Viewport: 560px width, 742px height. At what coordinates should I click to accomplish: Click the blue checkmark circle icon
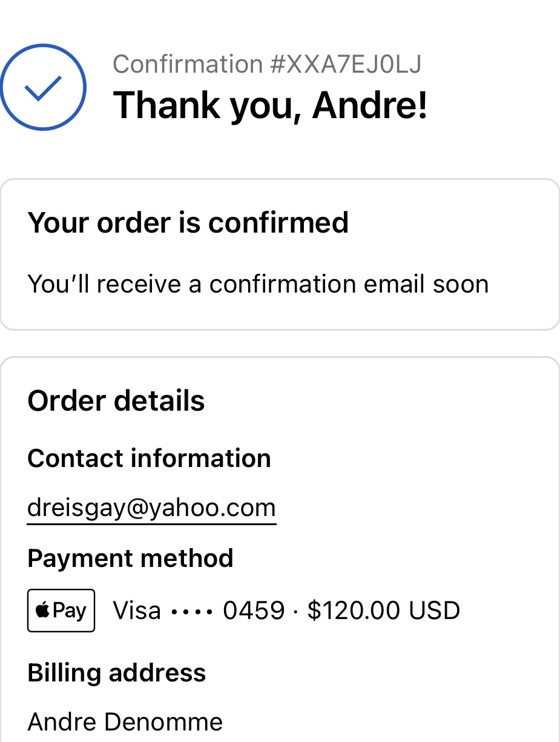coord(43,87)
